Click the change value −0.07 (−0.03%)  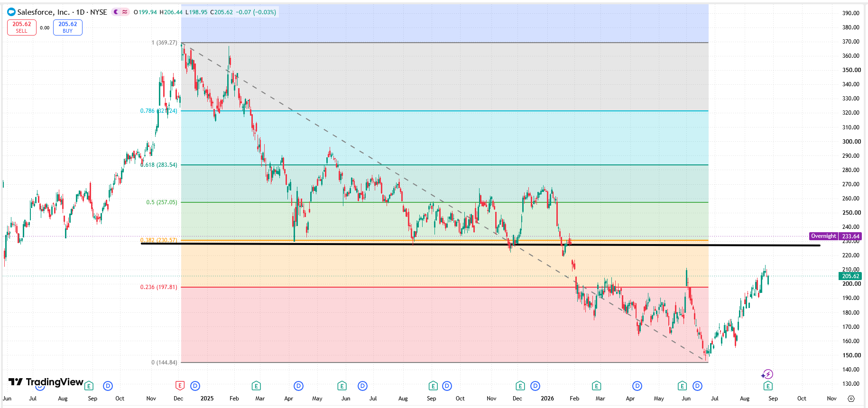point(256,12)
